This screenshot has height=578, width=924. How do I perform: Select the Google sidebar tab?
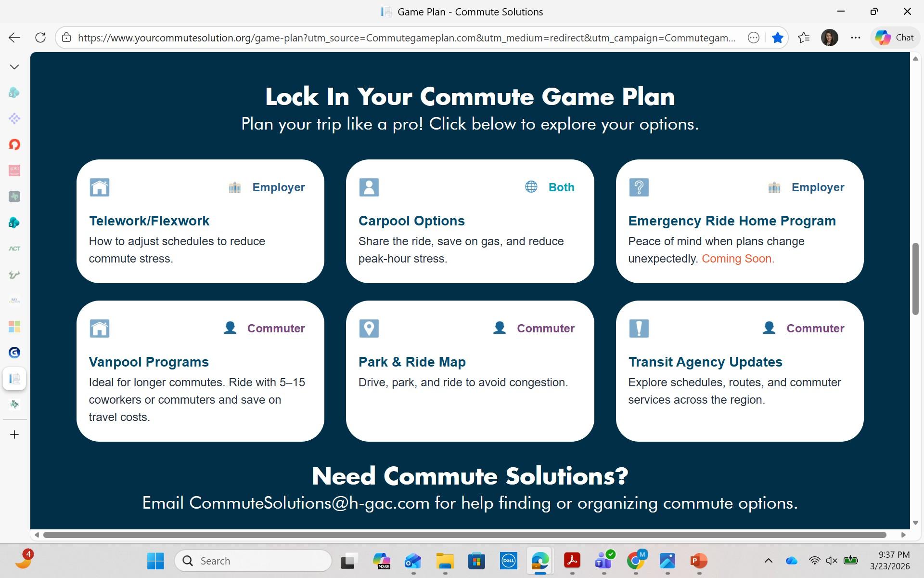14,353
